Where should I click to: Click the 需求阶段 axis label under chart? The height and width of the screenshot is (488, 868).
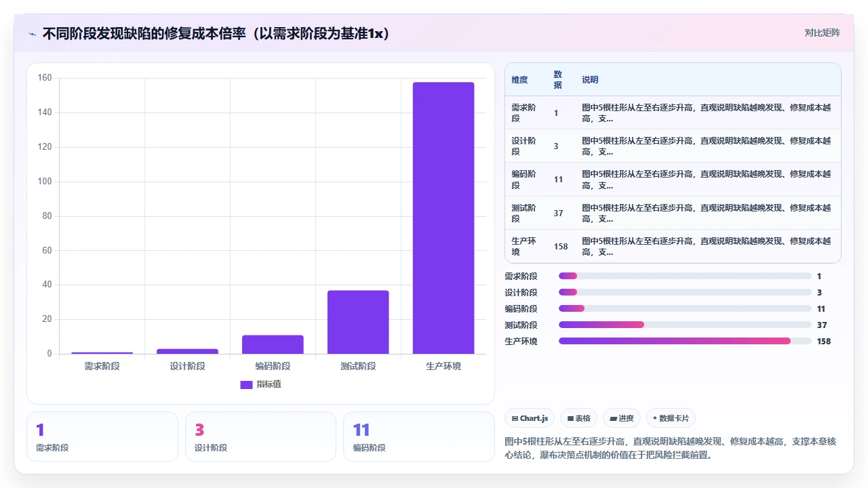[x=102, y=366]
